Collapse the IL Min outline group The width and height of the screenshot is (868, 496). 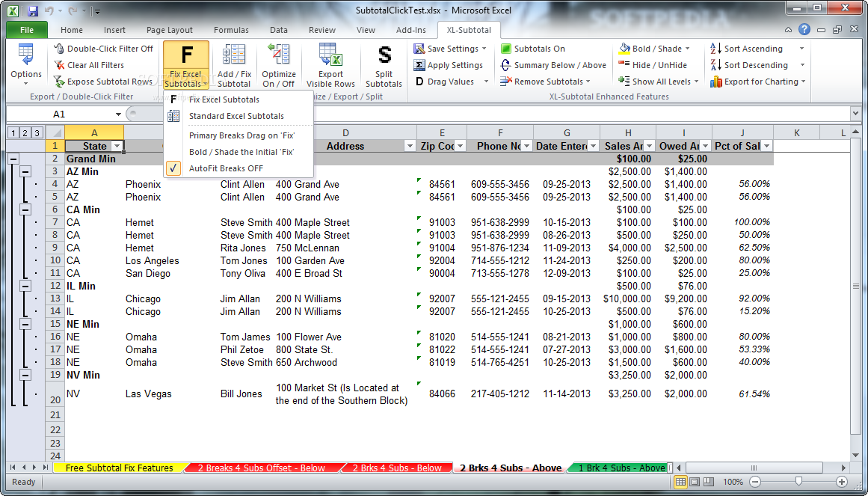click(25, 286)
